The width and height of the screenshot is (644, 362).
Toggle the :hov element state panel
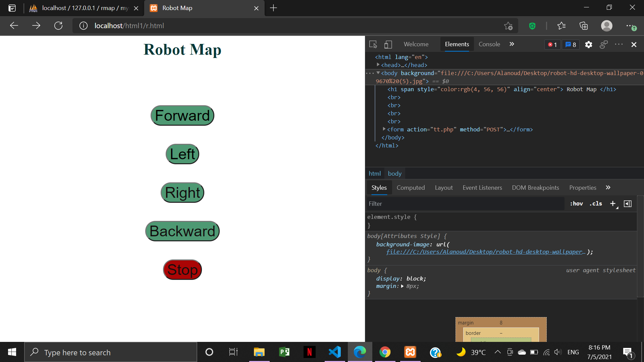[576, 203]
